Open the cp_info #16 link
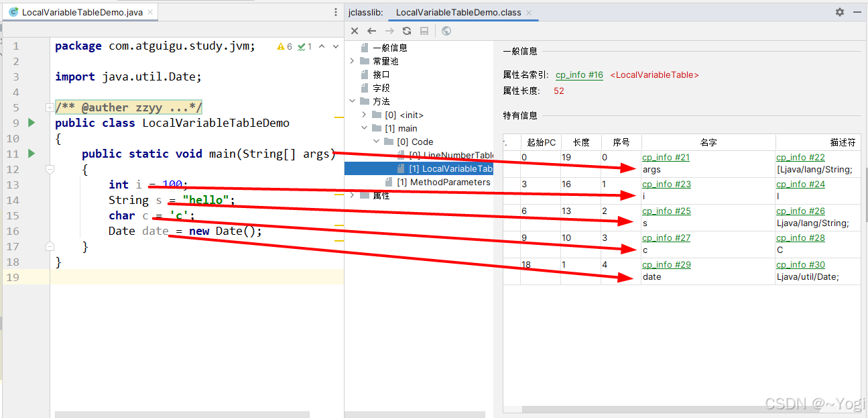The height and width of the screenshot is (418, 868). [x=579, y=75]
